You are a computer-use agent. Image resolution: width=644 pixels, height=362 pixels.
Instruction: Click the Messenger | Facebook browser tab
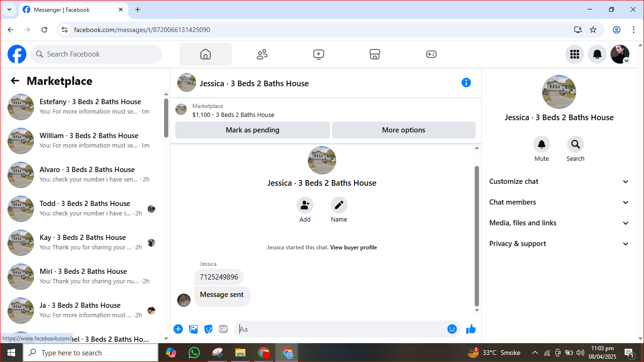click(73, 9)
